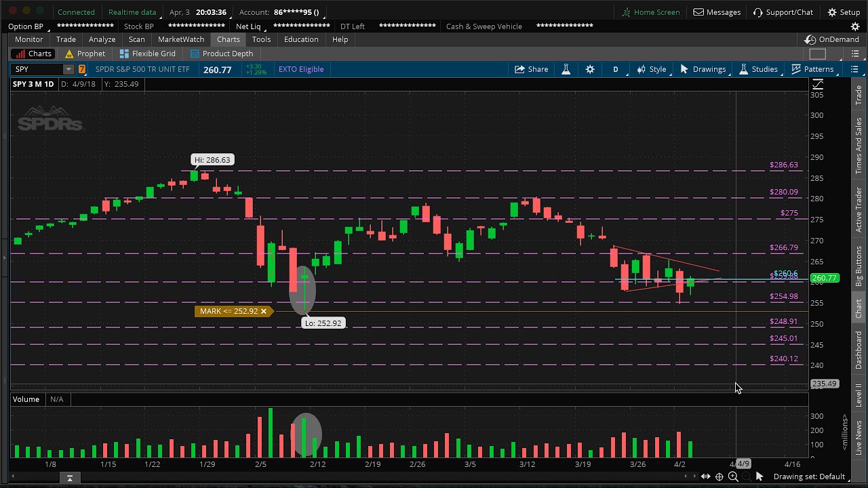This screenshot has height=488, width=868.
Task: Click the crosshair target icon at bottom
Action: coord(719,476)
